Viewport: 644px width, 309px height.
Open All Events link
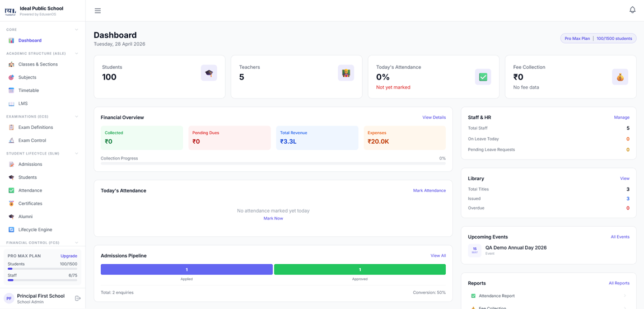[x=620, y=237]
